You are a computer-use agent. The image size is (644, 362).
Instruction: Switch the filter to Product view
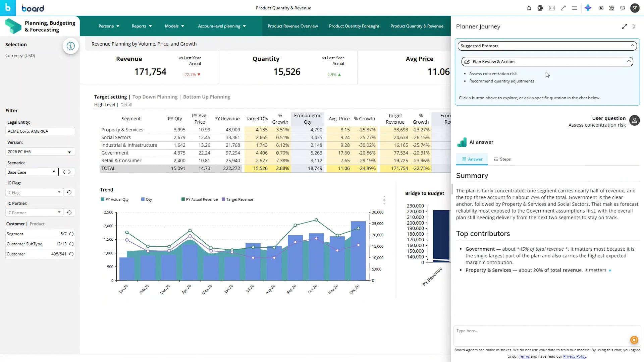pyautogui.click(x=37, y=224)
